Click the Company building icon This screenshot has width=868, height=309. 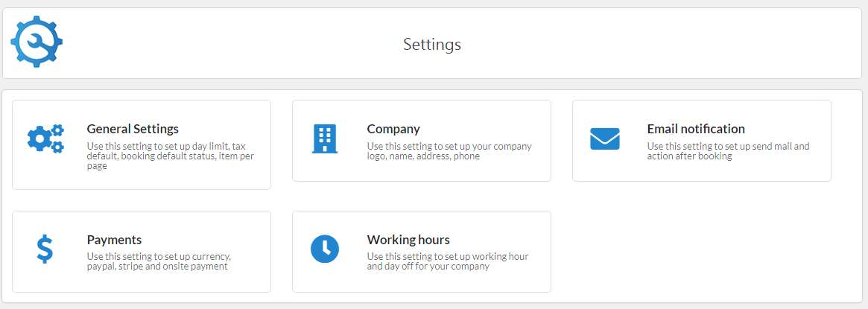pos(324,138)
